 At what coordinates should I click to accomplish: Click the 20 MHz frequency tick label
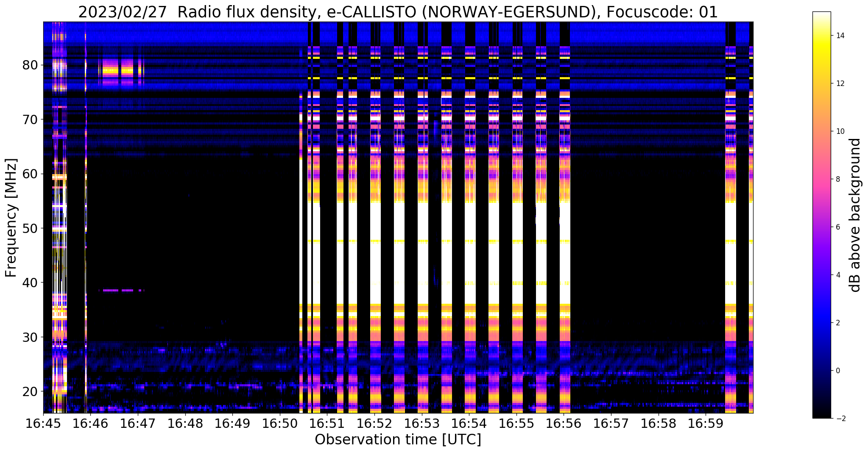tap(29, 391)
